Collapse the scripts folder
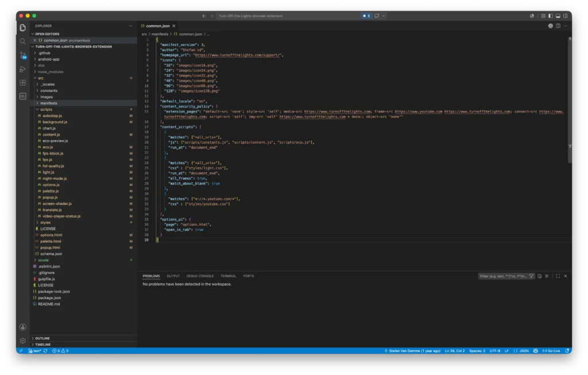588x375 pixels. tap(83, 110)
